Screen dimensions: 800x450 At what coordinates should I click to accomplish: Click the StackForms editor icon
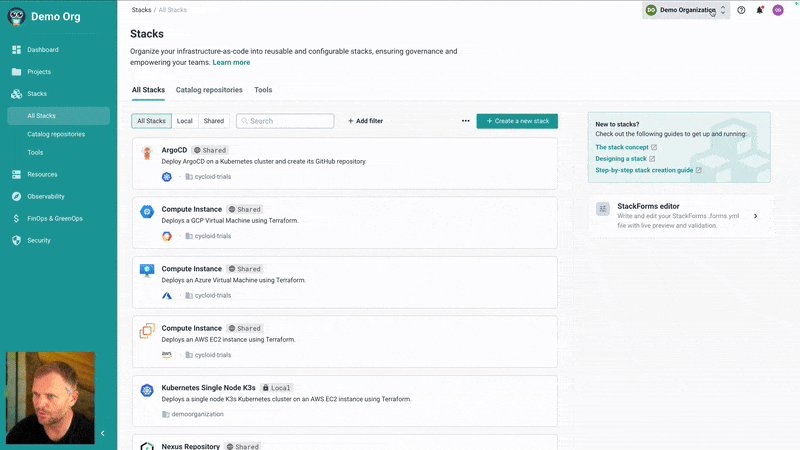point(603,209)
